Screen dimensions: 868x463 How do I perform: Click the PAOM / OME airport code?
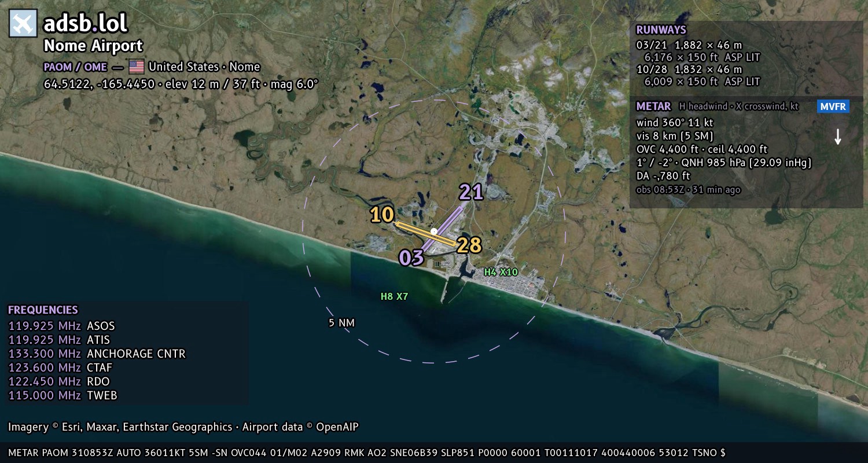coord(76,67)
